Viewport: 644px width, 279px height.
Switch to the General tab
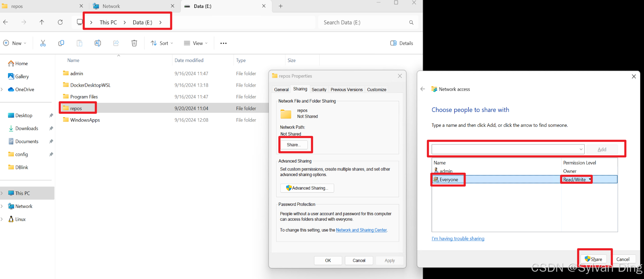click(281, 89)
